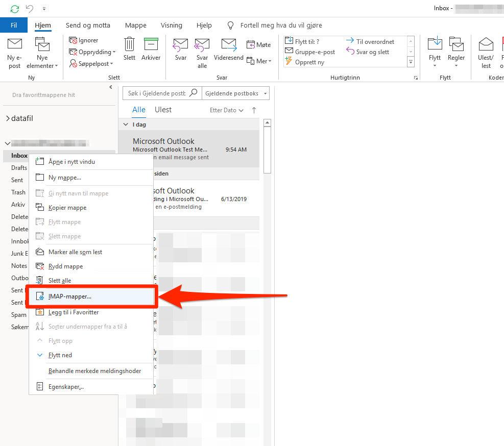The height and width of the screenshot is (446, 504).
Task: Open the Søppelpost junk dropdown
Action: coord(91,64)
